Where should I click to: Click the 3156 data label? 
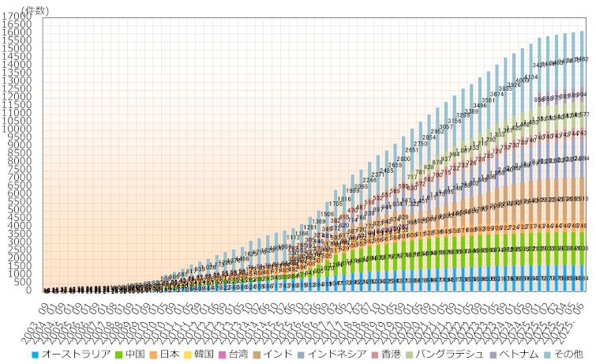tap(455, 121)
